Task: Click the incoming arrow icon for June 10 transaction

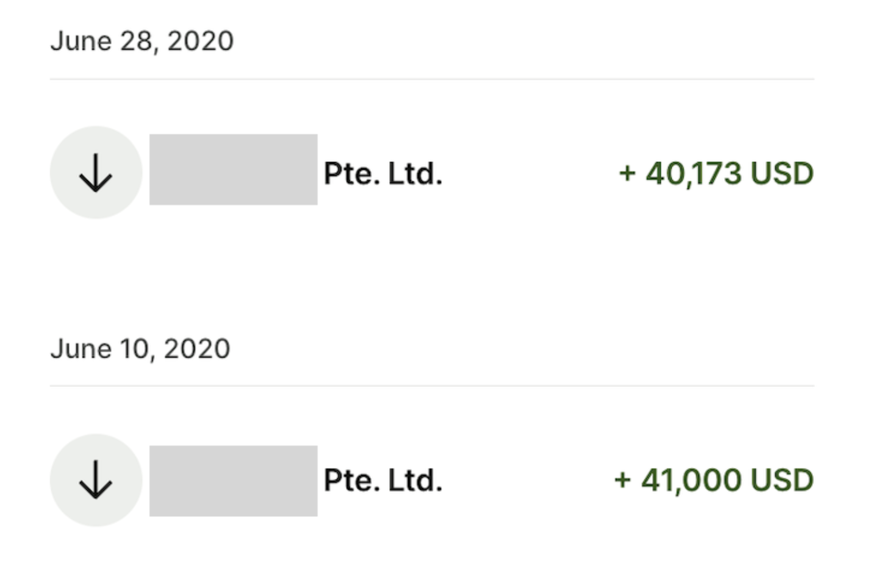Action: [x=96, y=480]
